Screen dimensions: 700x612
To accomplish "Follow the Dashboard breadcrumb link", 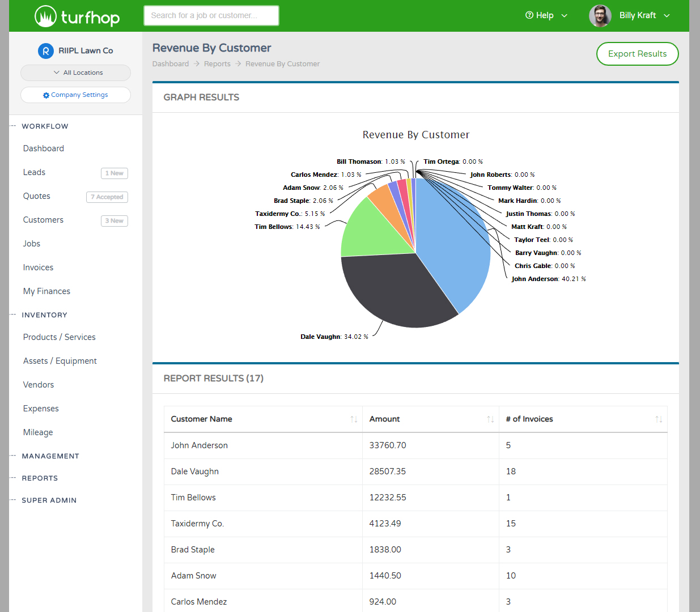I will click(171, 64).
